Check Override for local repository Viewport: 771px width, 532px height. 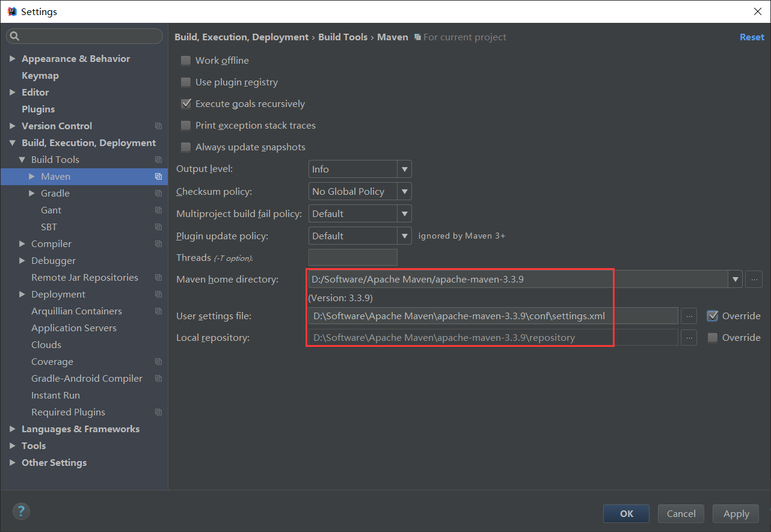(x=713, y=338)
